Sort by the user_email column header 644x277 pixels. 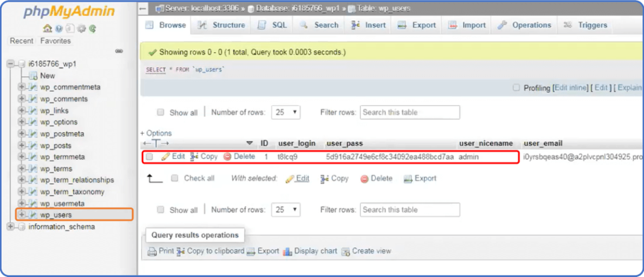coord(543,143)
